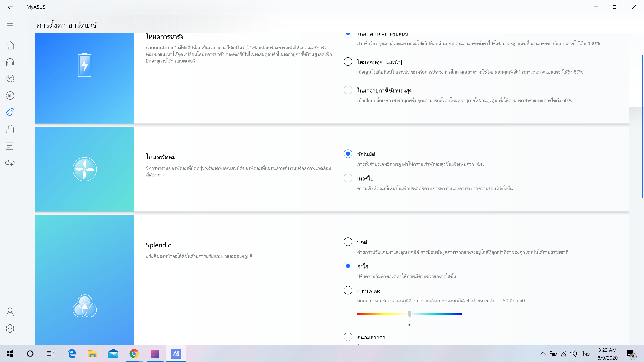
Task: Click the โหมดการชาร์จ heading
Action: 165,37
